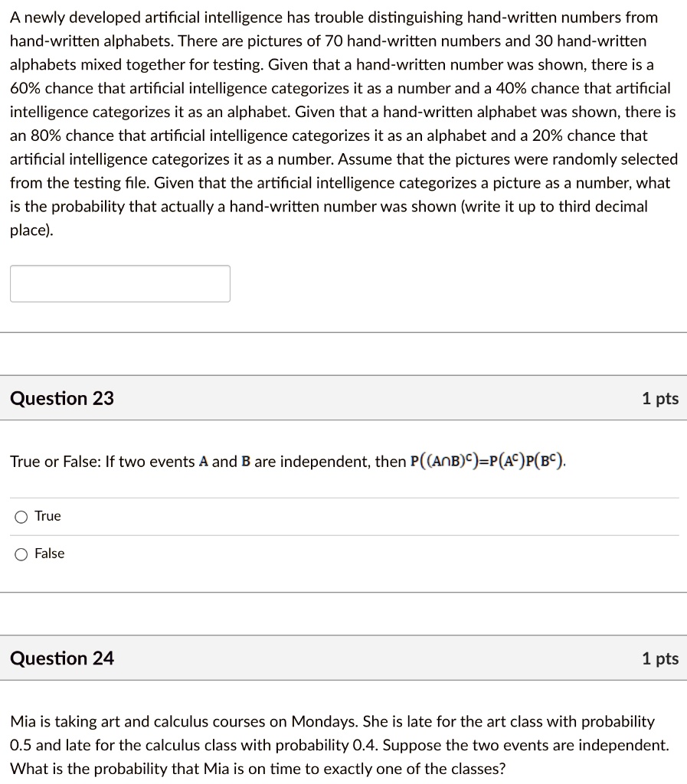Choose True for the independence question
Screen dimensions: 687x784
(x=21, y=516)
